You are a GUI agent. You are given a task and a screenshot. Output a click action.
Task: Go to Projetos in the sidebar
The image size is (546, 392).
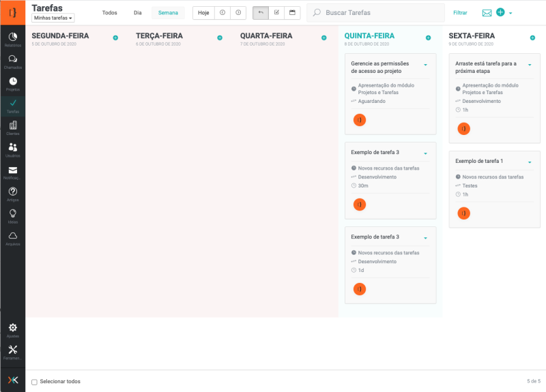pyautogui.click(x=12, y=82)
